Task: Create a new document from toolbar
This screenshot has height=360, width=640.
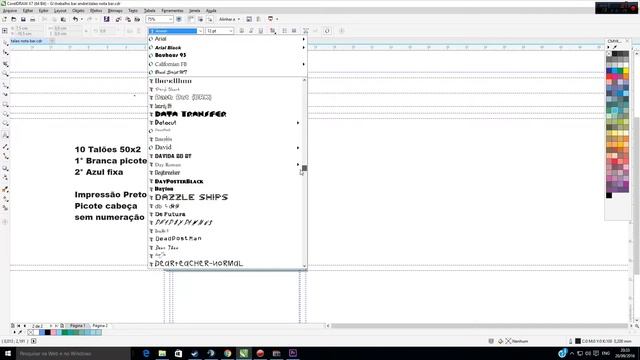Action: coord(4,19)
